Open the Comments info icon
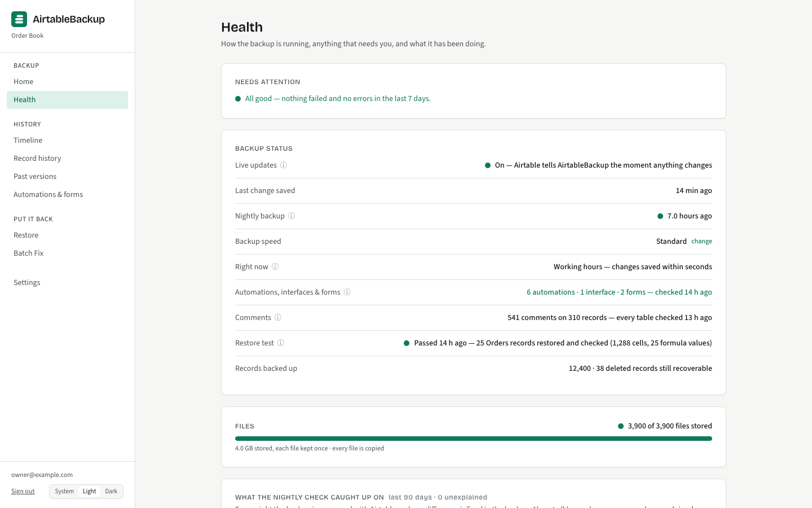Viewport: 812px width, 508px height. pos(278,318)
